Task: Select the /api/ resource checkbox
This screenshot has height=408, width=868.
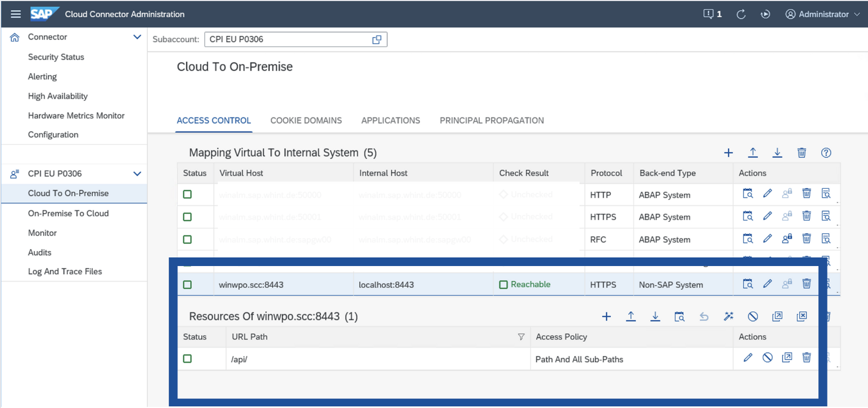Action: pyautogui.click(x=187, y=359)
